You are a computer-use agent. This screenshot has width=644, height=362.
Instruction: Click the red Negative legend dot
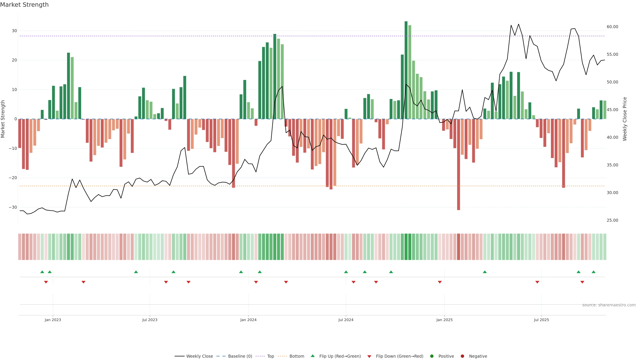(462, 356)
